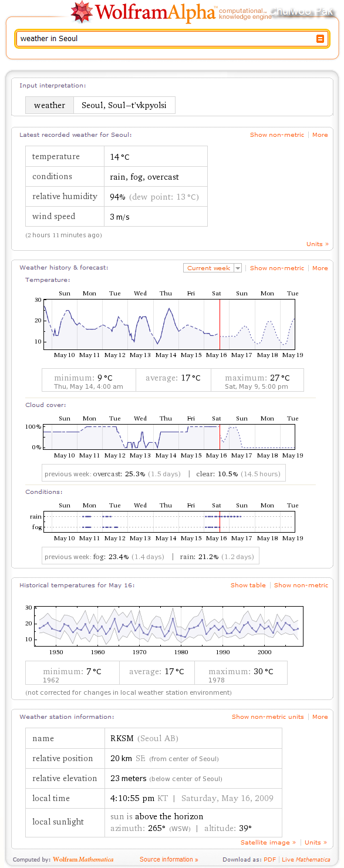Open More link in latest weather section
Image resolution: width=344 pixels, height=868 pixels.
(x=320, y=135)
